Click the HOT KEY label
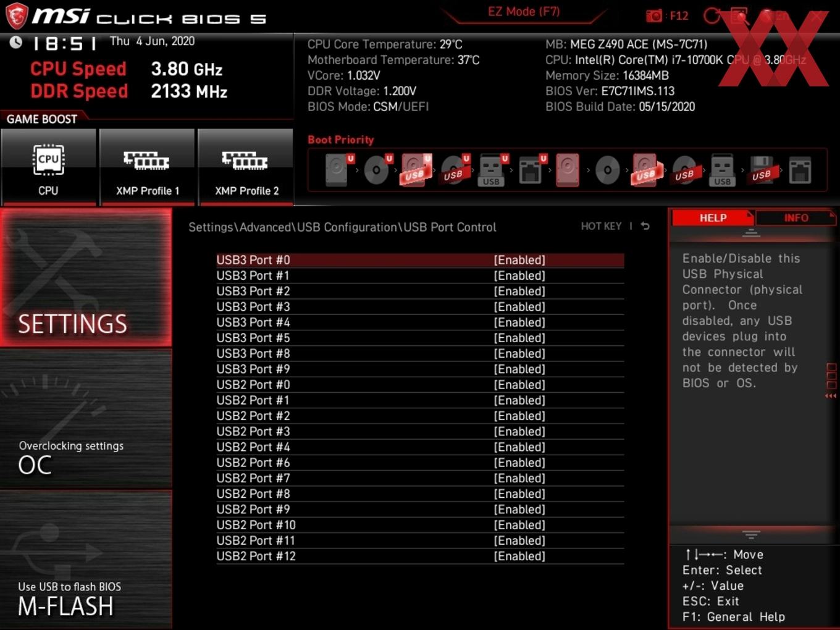Screen dimensions: 840x630 click(601, 226)
